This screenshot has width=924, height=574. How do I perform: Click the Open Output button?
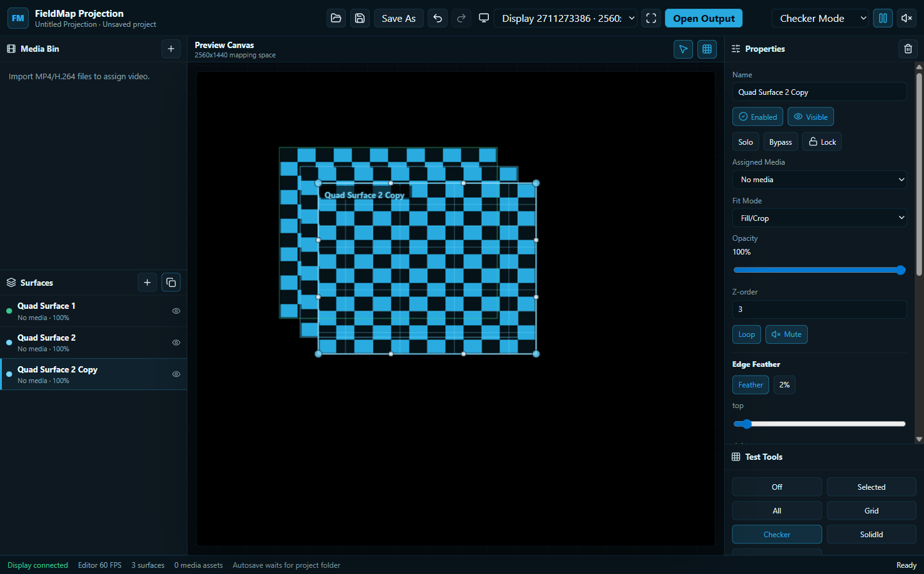point(704,18)
